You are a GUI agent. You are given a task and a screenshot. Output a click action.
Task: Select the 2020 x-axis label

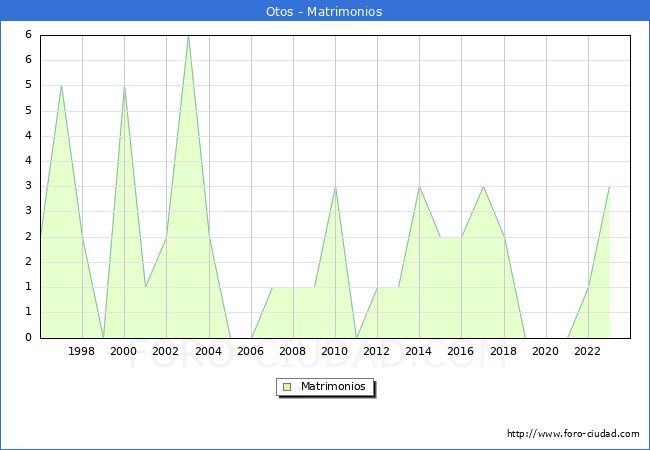[x=546, y=351]
